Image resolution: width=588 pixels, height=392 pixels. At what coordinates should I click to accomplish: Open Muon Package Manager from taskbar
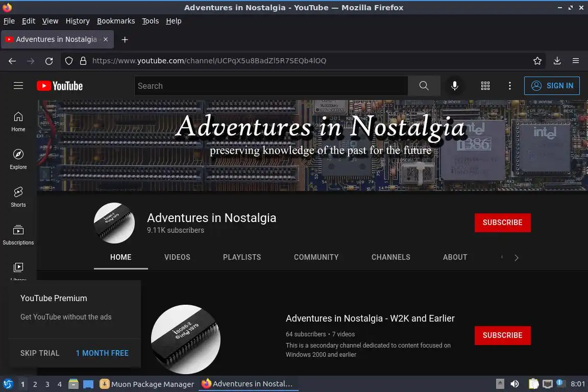[x=147, y=384]
